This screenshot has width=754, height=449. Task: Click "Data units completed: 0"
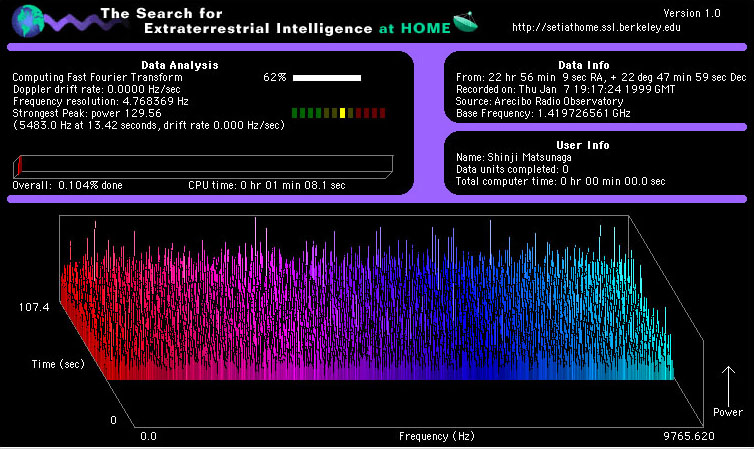click(512, 169)
